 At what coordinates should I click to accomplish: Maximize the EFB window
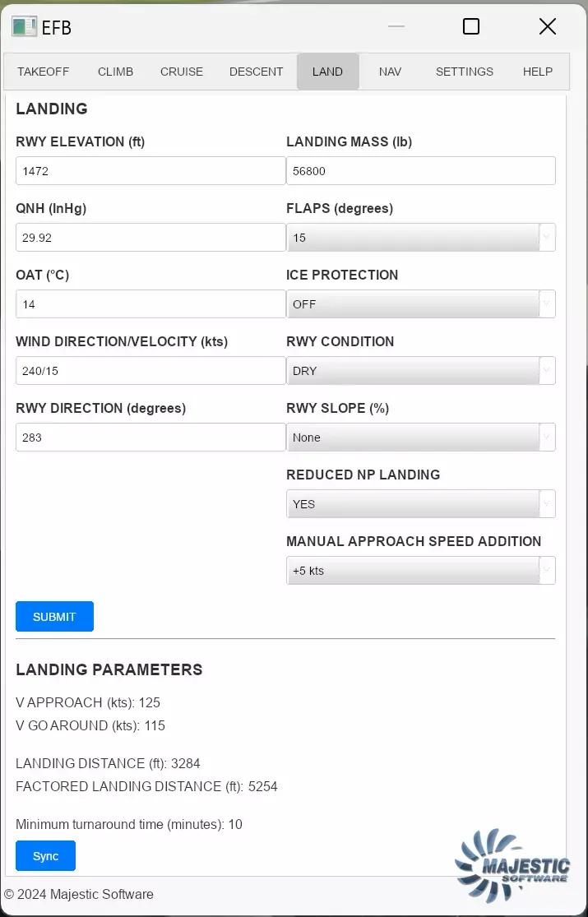pos(471,26)
